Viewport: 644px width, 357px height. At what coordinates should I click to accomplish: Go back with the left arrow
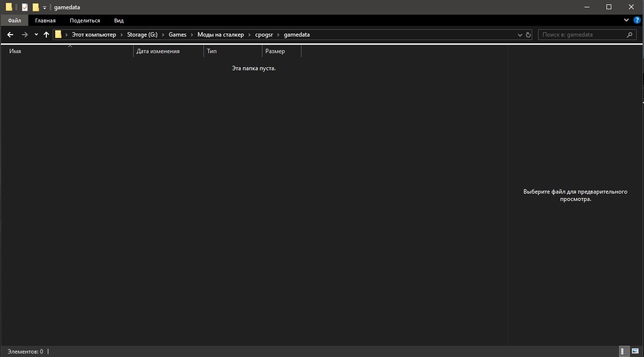10,35
